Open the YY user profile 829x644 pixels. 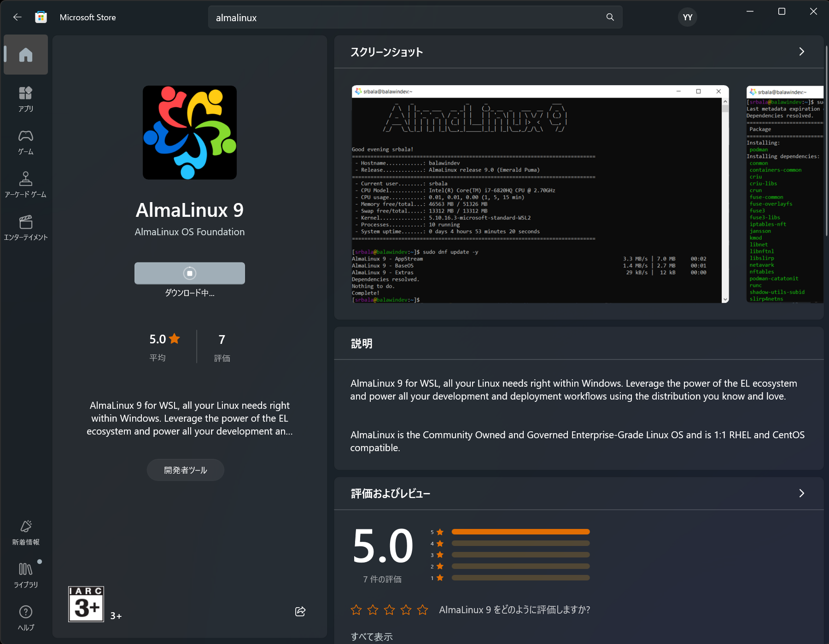point(687,17)
